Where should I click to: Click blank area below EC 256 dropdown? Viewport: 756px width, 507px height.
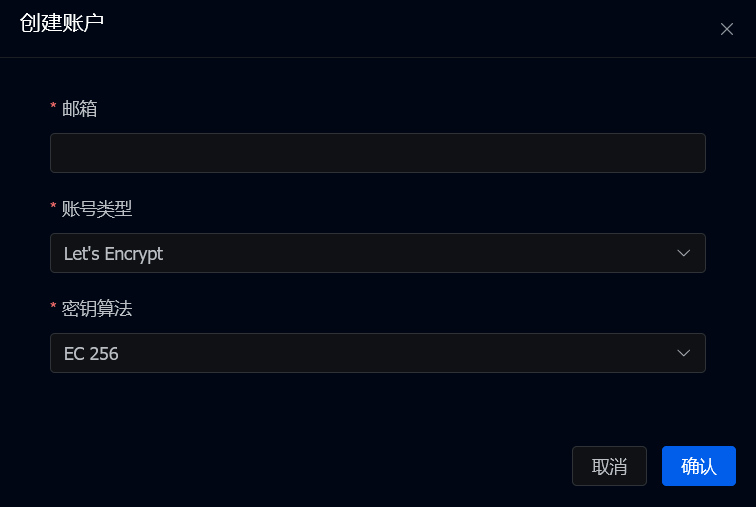coord(377,405)
